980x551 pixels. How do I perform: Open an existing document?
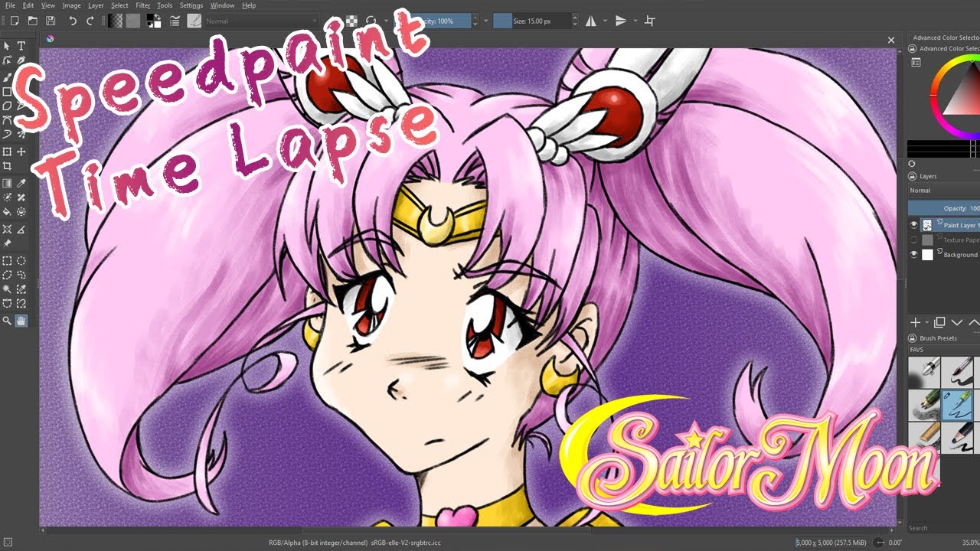click(32, 21)
